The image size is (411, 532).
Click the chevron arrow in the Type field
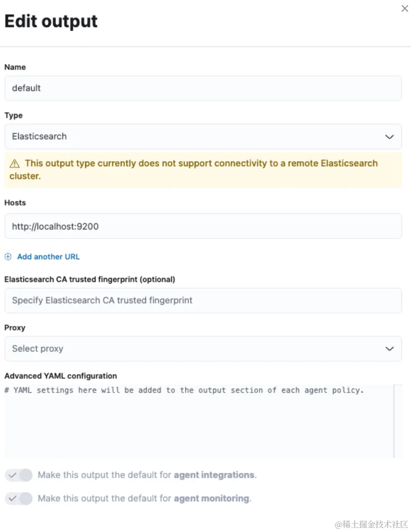coord(389,136)
